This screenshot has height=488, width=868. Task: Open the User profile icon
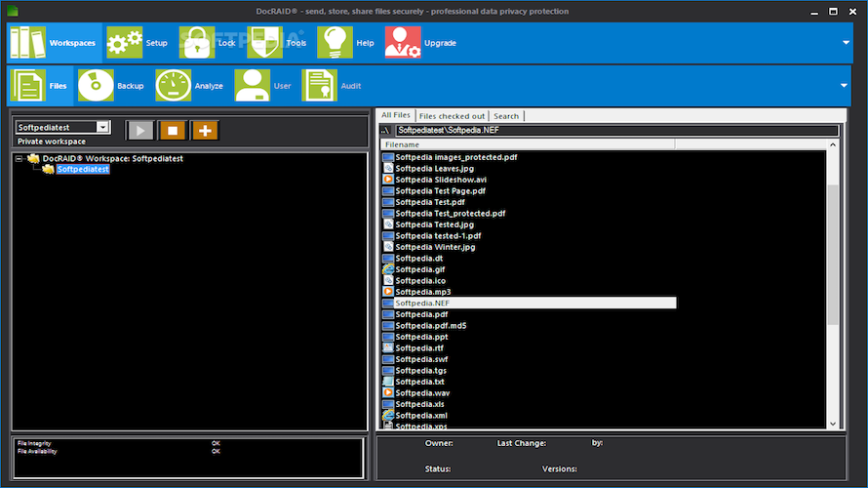[253, 85]
